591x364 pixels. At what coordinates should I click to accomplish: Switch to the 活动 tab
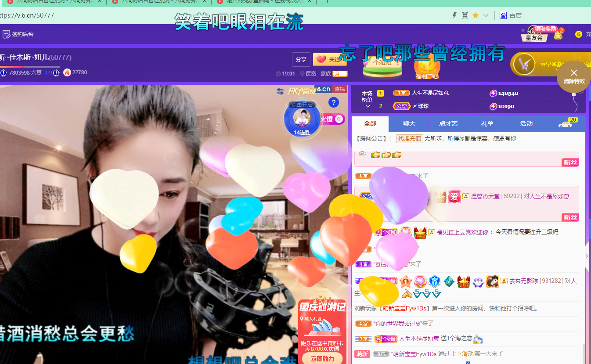click(526, 124)
